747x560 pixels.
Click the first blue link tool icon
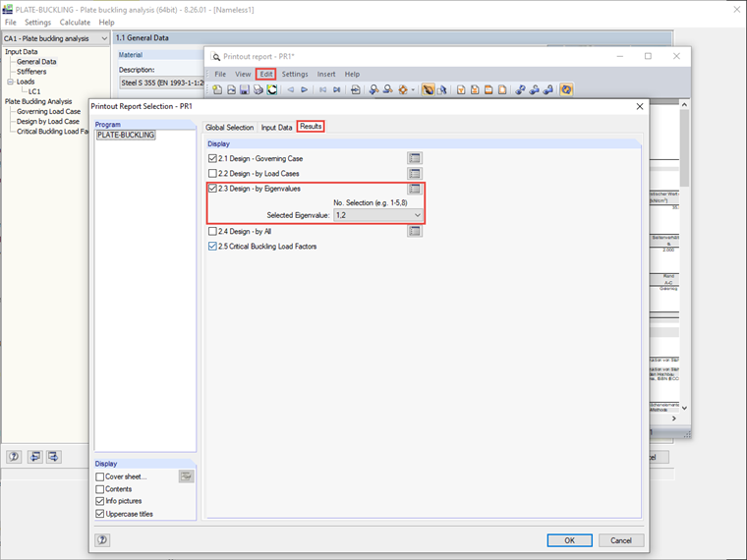tap(520, 89)
